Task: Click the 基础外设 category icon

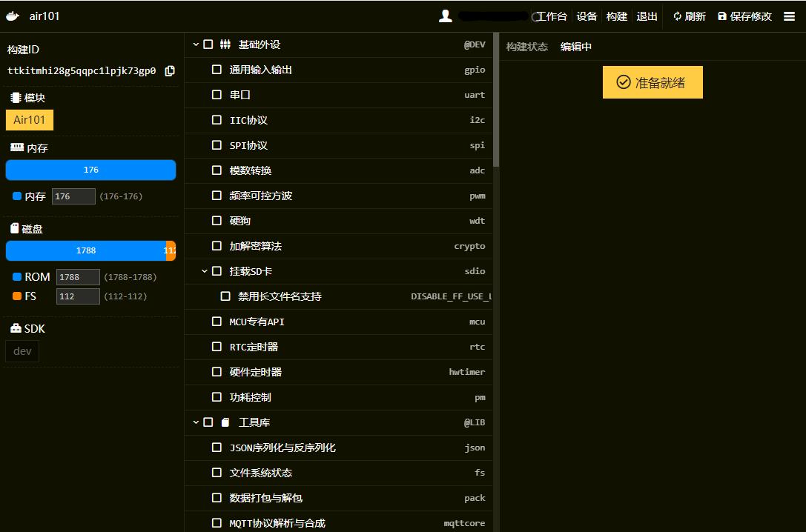Action: [225, 44]
